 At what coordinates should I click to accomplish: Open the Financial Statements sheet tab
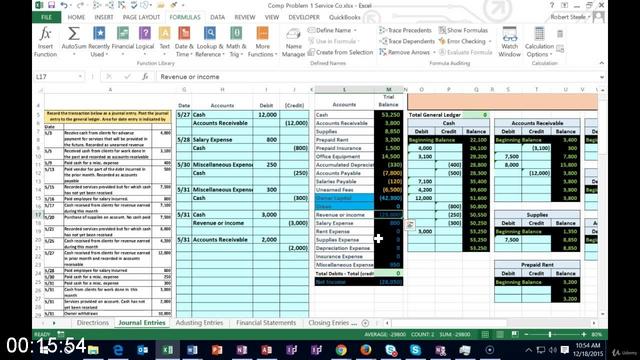[x=266, y=323]
